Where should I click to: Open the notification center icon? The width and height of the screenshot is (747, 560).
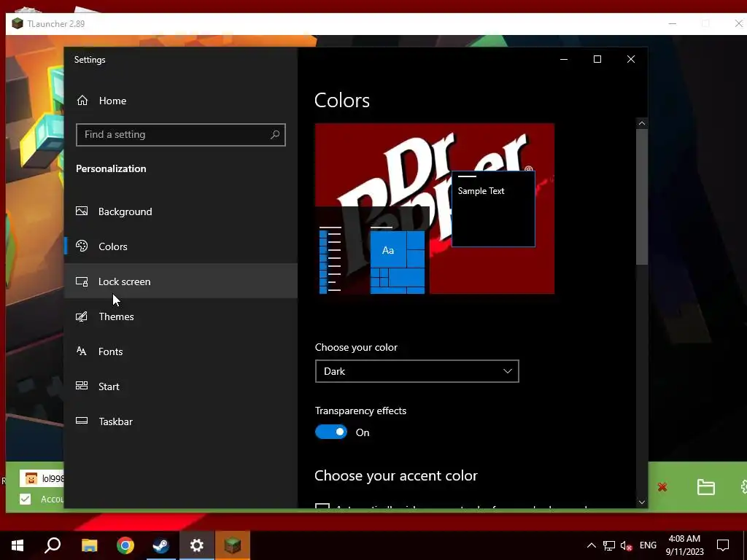[723, 545]
